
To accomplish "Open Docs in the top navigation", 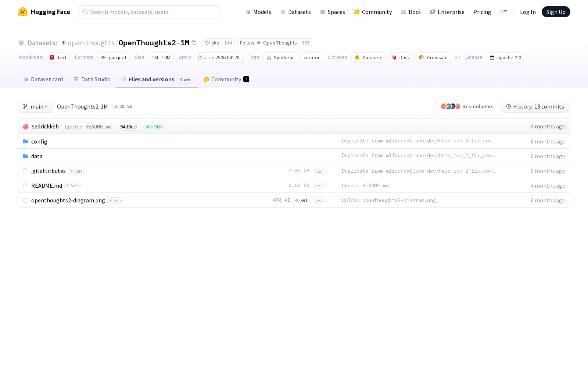I will [x=410, y=12].
